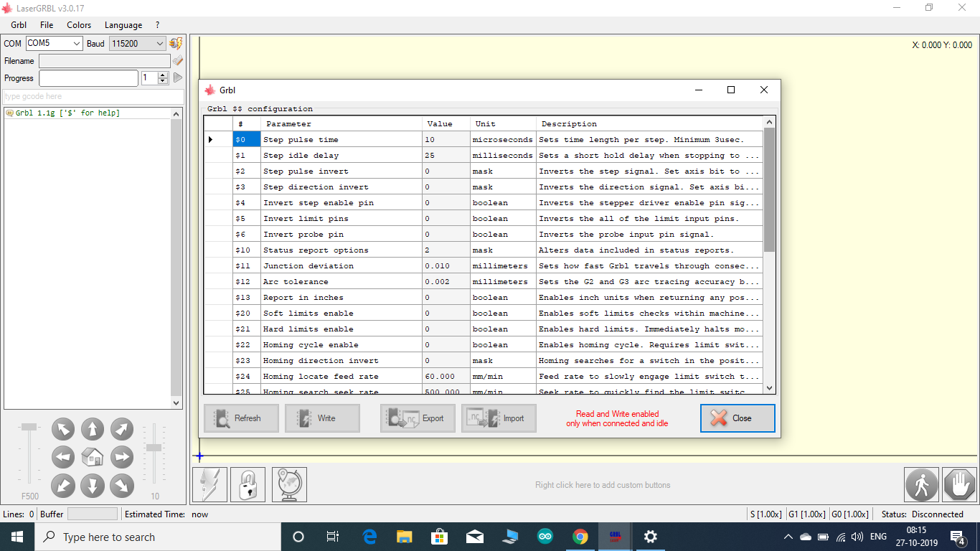Click the Export button
Viewport: 980px width, 551px height.
click(418, 418)
